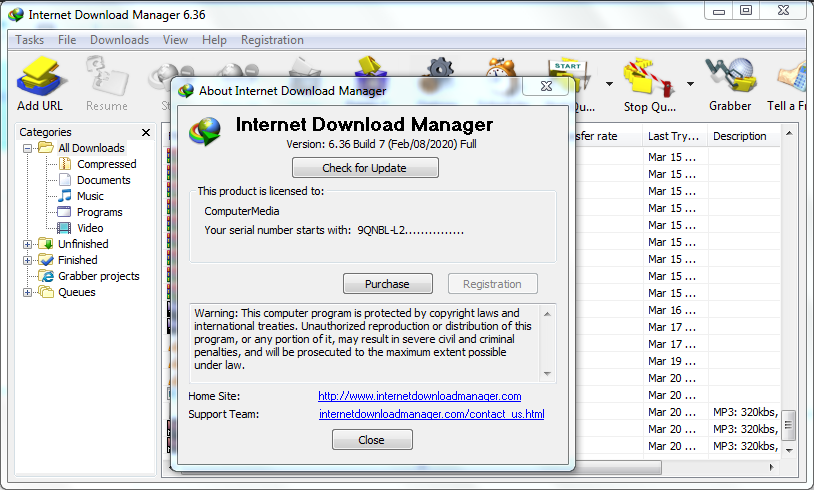Click the Resume toolbar icon
Image resolution: width=814 pixels, height=490 pixels.
pyautogui.click(x=106, y=77)
